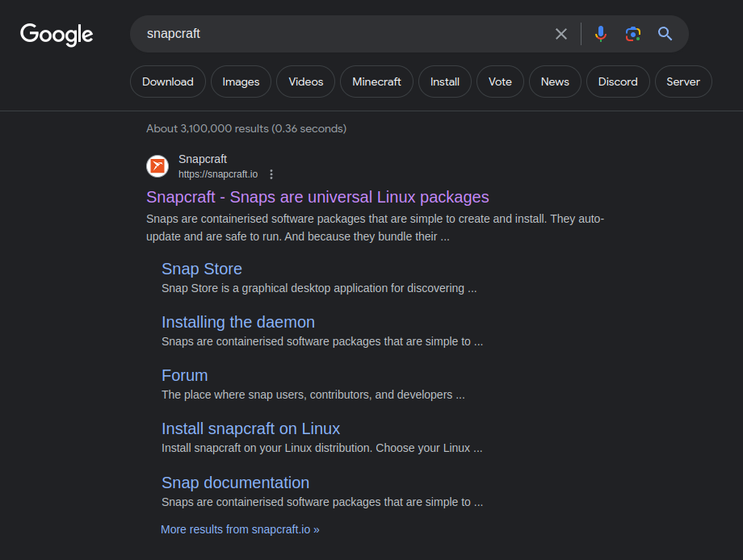Start voice search with microphone icon
The width and height of the screenshot is (743, 560).
click(600, 34)
